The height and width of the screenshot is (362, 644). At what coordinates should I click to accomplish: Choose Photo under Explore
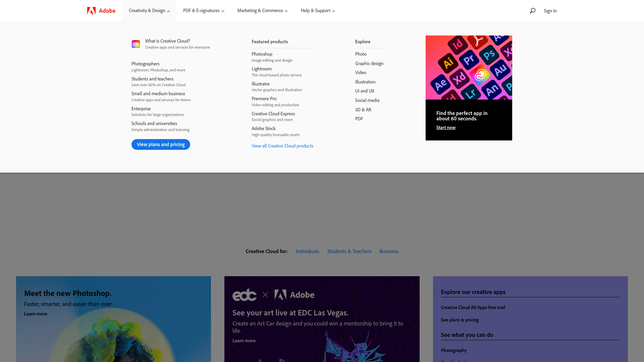click(x=361, y=54)
